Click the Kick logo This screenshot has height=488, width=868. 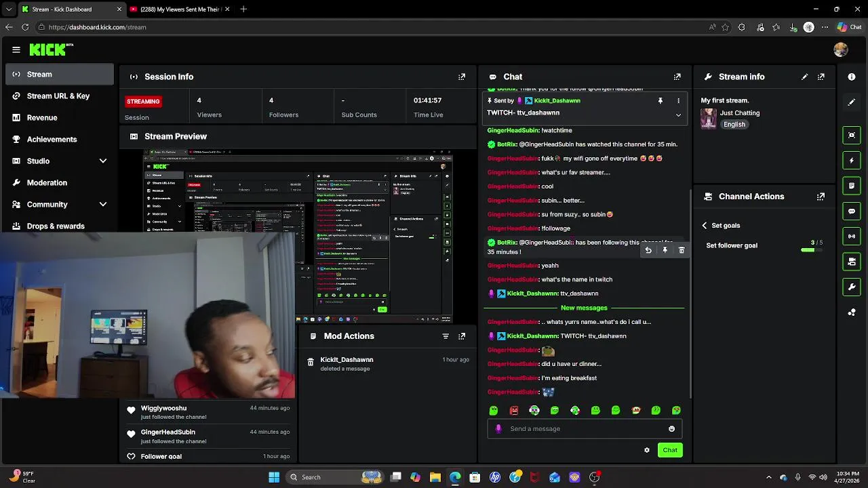(x=51, y=49)
